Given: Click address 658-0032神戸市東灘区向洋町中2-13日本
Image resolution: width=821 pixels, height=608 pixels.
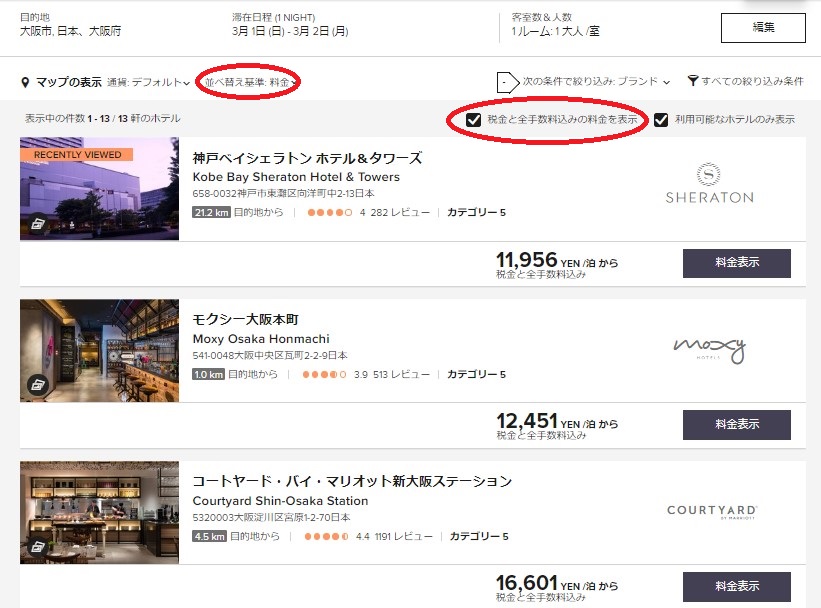Looking at the screenshot, I should pos(283,193).
